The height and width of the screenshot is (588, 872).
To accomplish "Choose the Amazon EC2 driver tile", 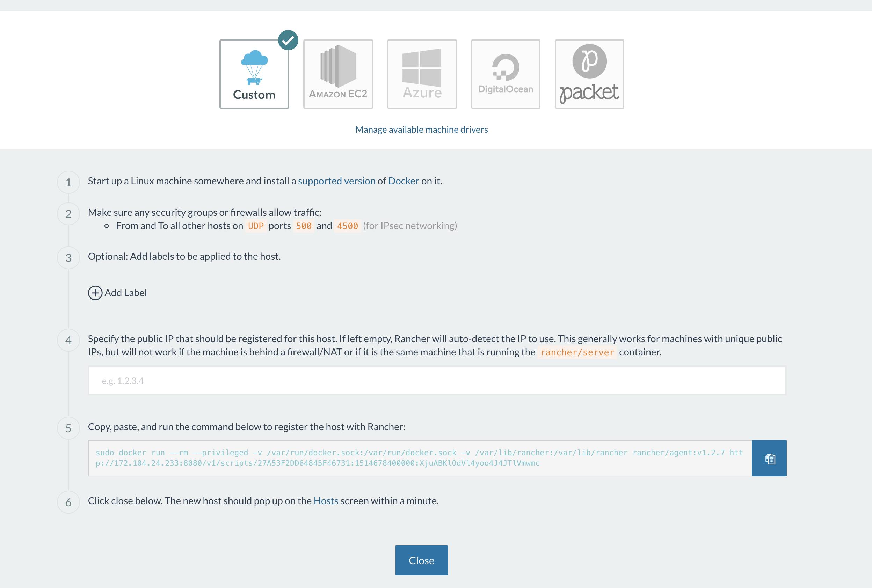I will (338, 74).
